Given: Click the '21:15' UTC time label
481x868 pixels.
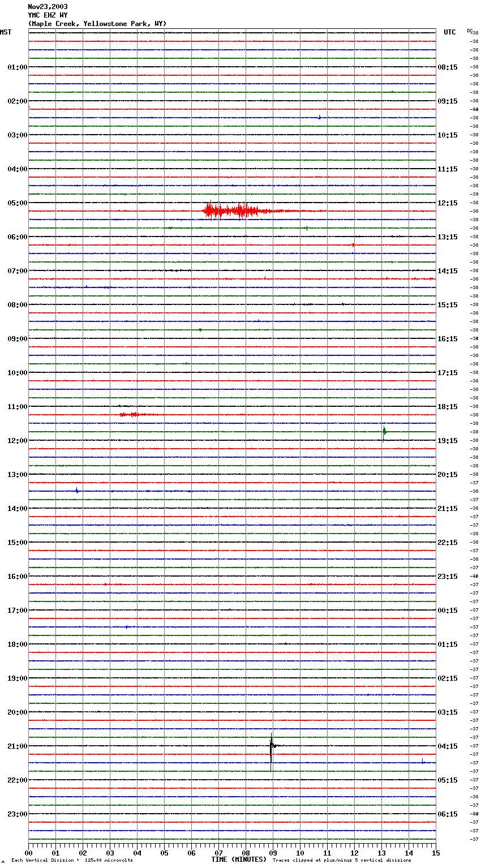Looking at the screenshot, I should (x=448, y=509).
